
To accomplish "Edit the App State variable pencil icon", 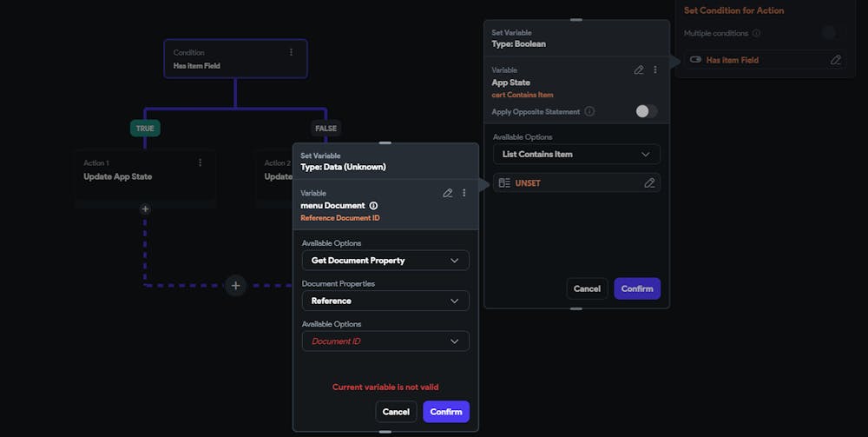I will pyautogui.click(x=639, y=70).
